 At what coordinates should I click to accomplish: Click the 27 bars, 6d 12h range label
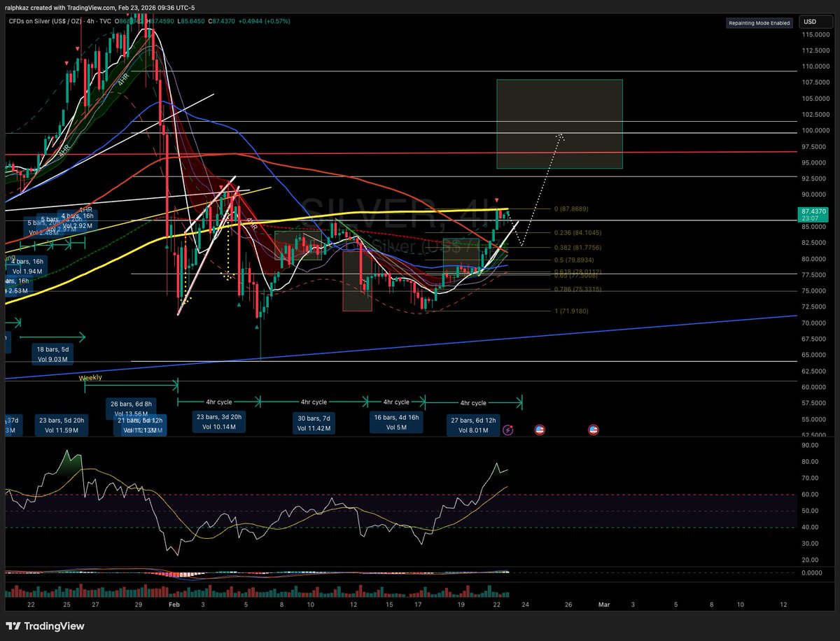tap(473, 425)
